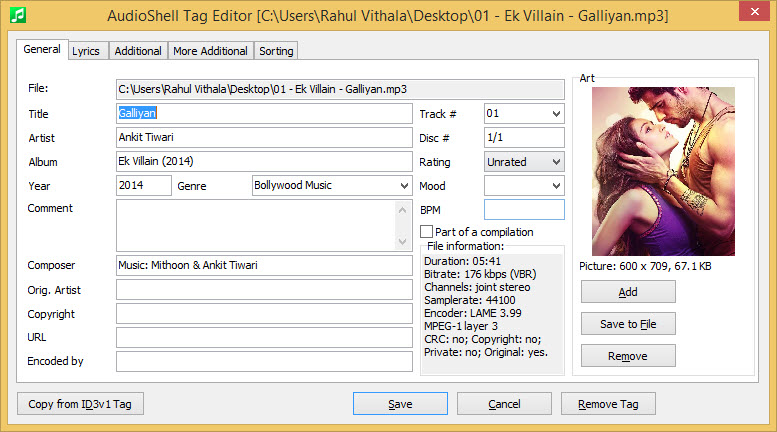Click the Bitrate: 176 kbps (VBR) text

(480, 274)
